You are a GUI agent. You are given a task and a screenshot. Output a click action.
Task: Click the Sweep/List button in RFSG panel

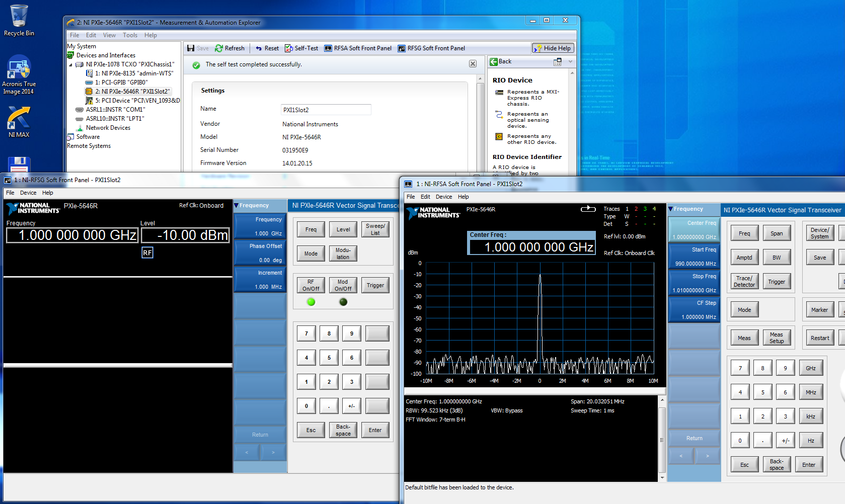[375, 229]
